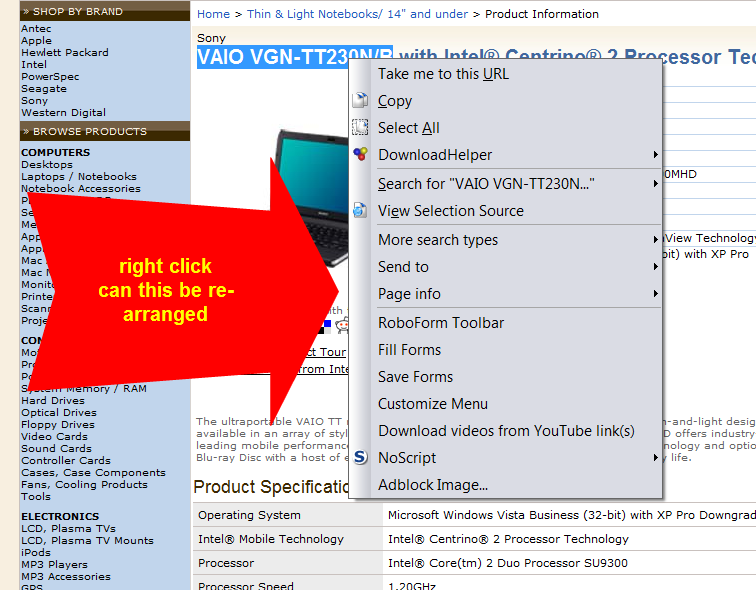Image resolution: width=756 pixels, height=590 pixels.
Task: Open the Hard Drives category link
Action: point(53,401)
